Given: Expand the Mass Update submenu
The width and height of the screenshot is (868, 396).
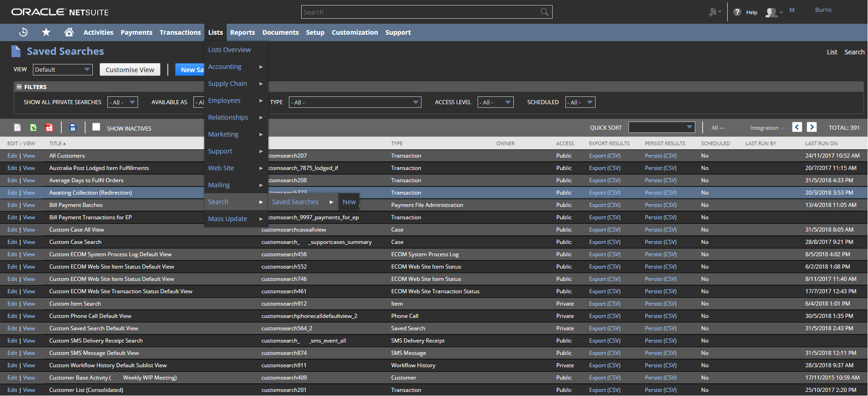Looking at the screenshot, I should tap(236, 219).
